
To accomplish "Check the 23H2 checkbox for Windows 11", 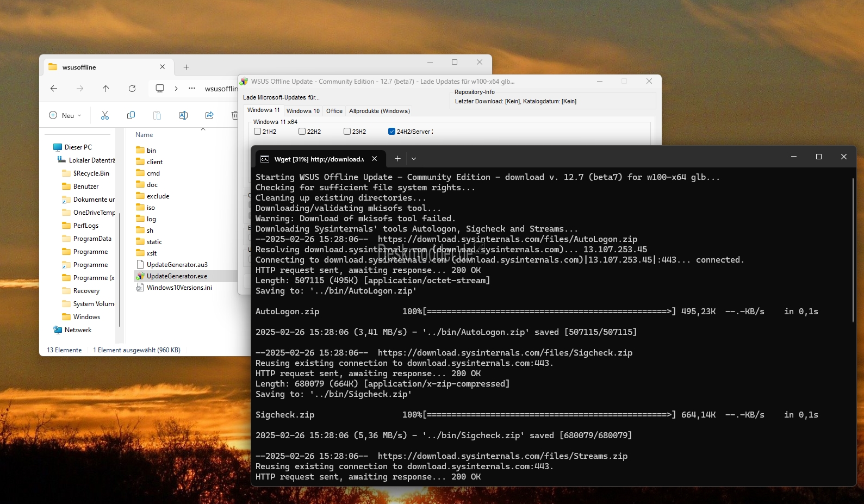I will [347, 132].
